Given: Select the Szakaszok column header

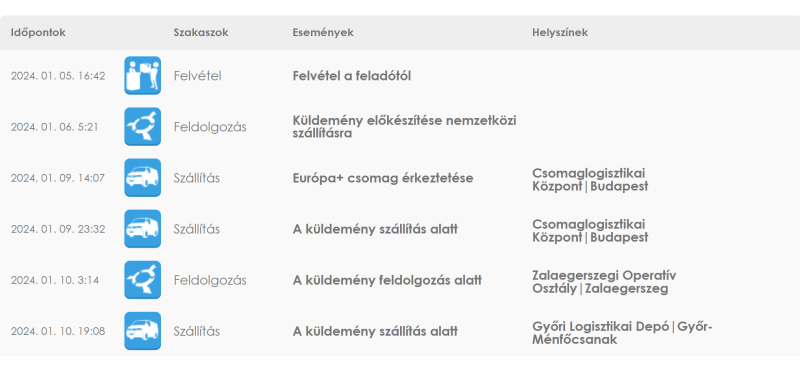Looking at the screenshot, I should [201, 32].
